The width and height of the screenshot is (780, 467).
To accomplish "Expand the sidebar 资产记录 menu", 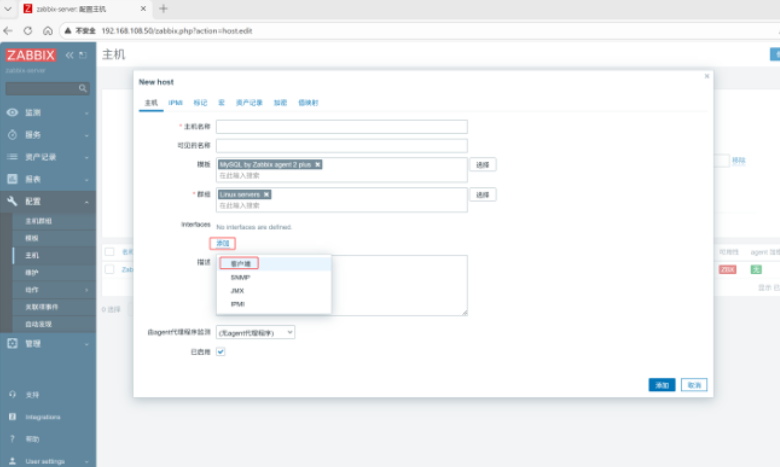I will click(x=48, y=157).
